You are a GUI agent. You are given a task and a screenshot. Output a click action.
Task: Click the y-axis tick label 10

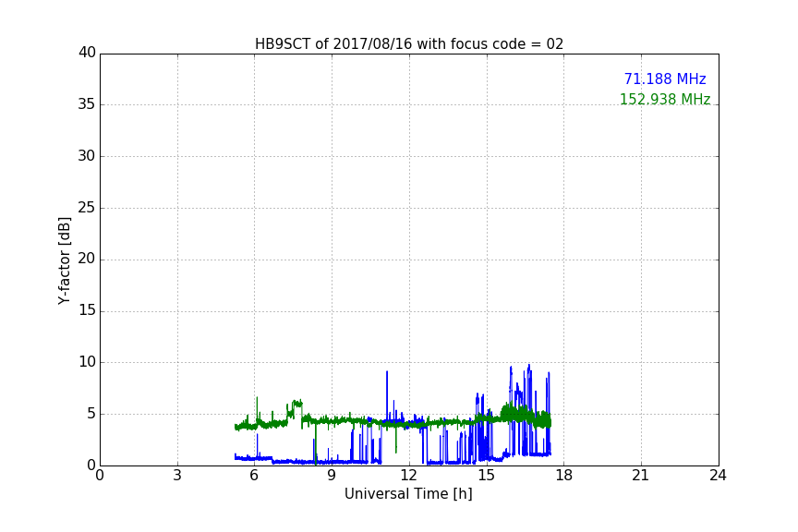coord(87,362)
